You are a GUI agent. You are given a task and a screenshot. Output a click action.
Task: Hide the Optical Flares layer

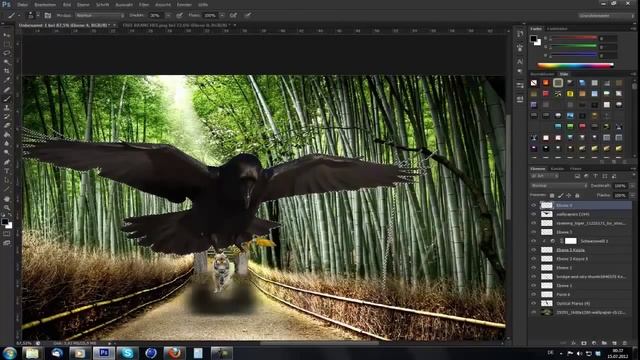533,303
